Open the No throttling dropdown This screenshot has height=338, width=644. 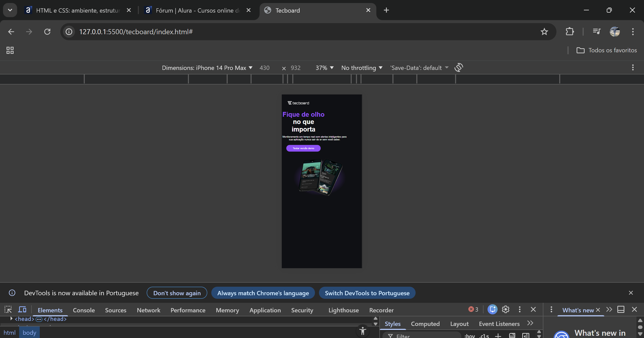click(x=362, y=68)
